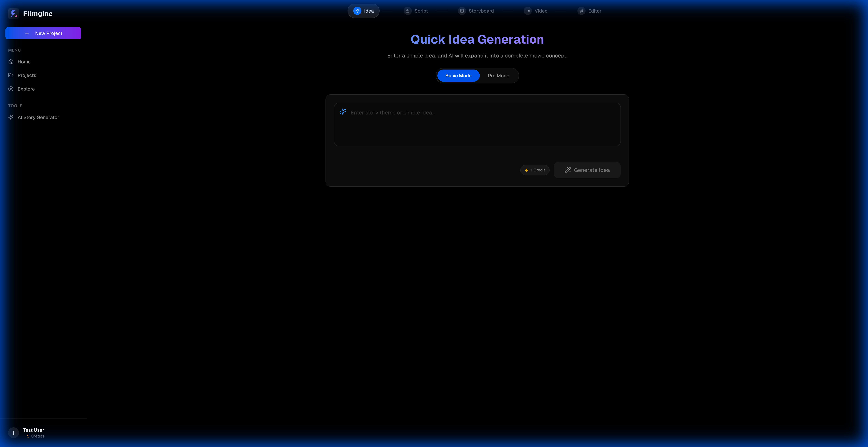Click the Generate Idea button
Viewport: 868px width, 447px height.
click(x=587, y=170)
